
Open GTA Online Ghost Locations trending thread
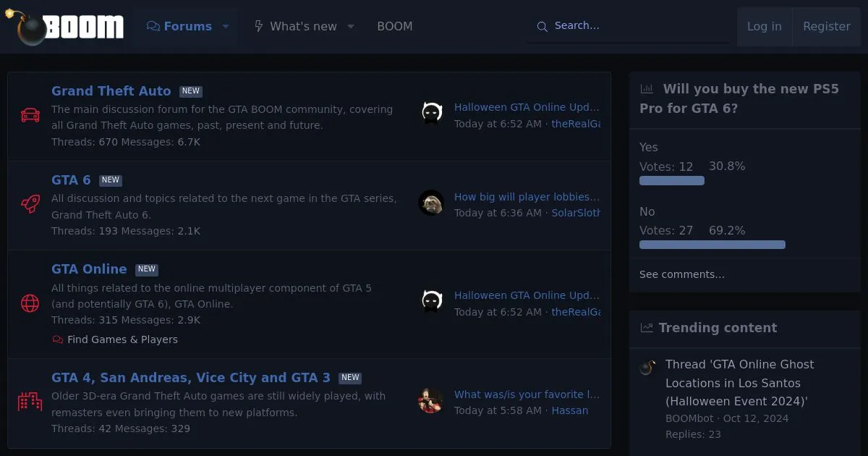tap(739, 383)
